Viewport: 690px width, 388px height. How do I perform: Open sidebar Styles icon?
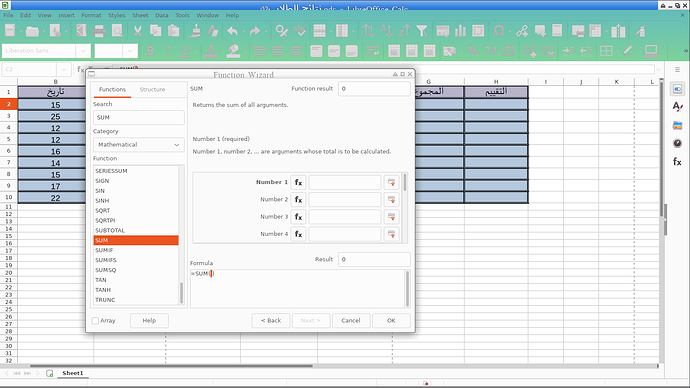pyautogui.click(x=677, y=107)
